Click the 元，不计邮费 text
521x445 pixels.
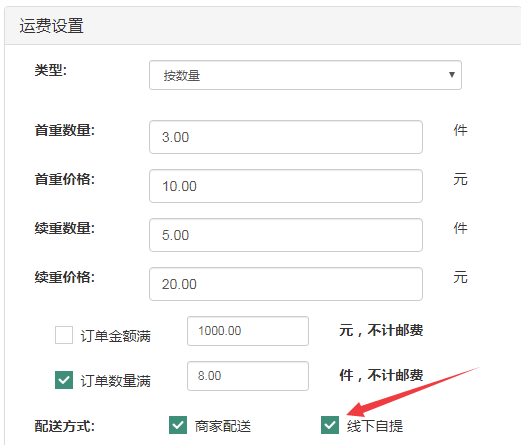pyautogui.click(x=381, y=330)
